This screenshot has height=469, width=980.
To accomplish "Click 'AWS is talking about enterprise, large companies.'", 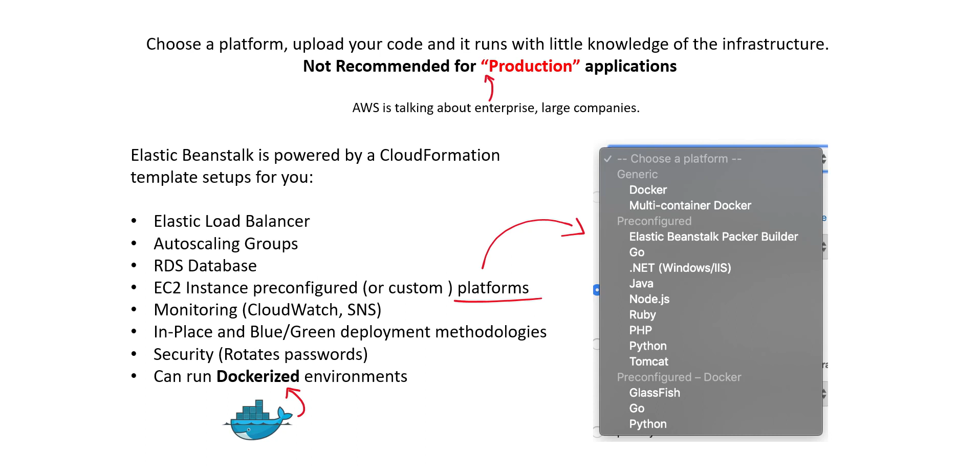I will 496,108.
